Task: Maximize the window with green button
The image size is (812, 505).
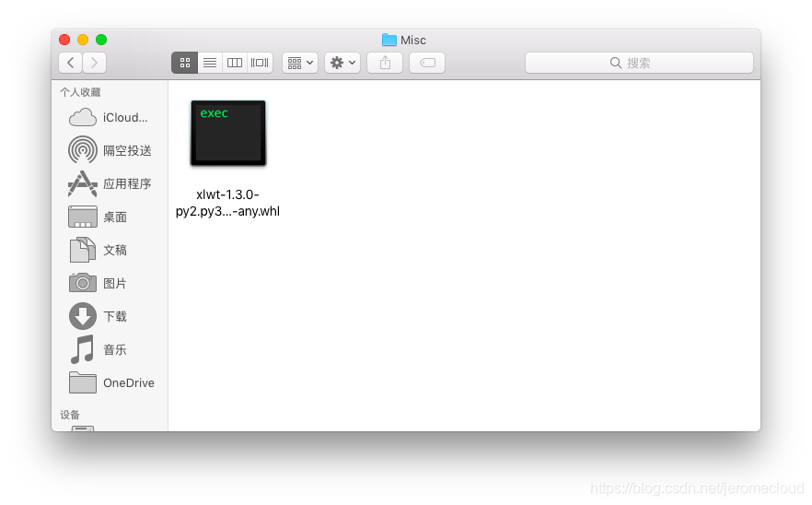Action: coord(101,40)
